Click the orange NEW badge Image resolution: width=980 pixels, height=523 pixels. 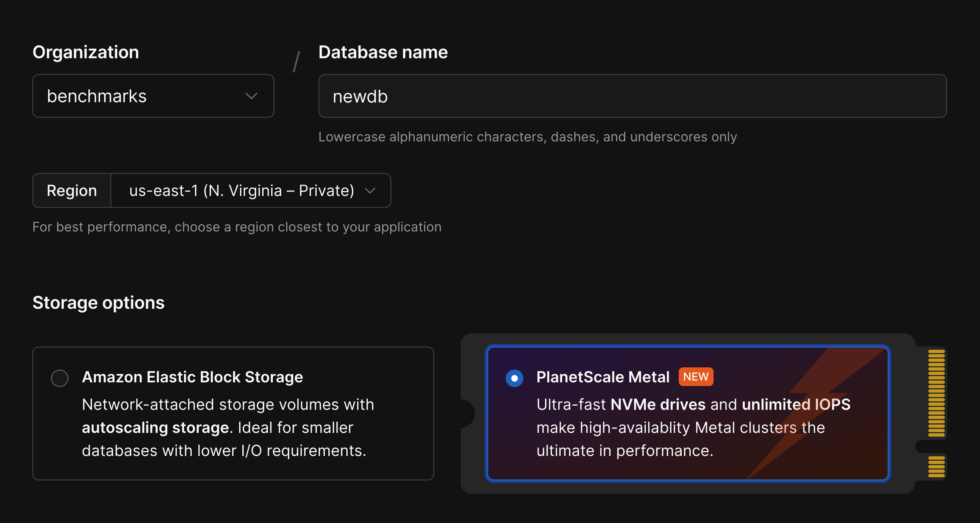696,377
